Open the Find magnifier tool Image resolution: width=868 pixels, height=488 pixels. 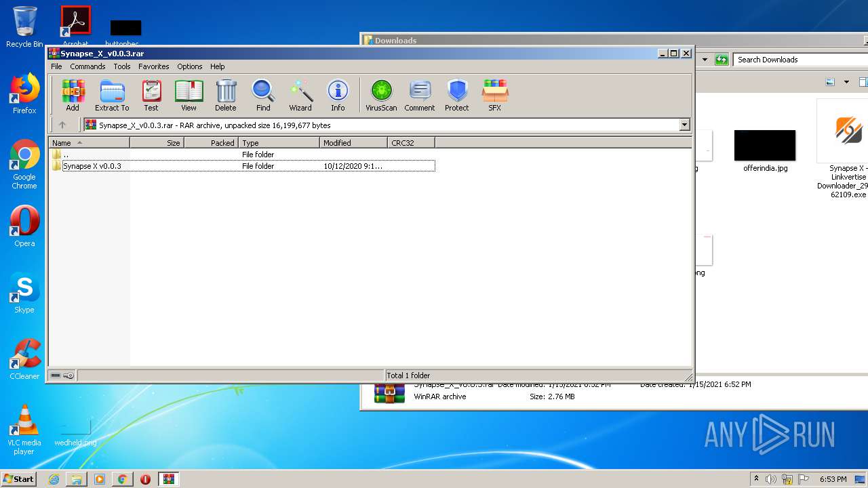263,96
